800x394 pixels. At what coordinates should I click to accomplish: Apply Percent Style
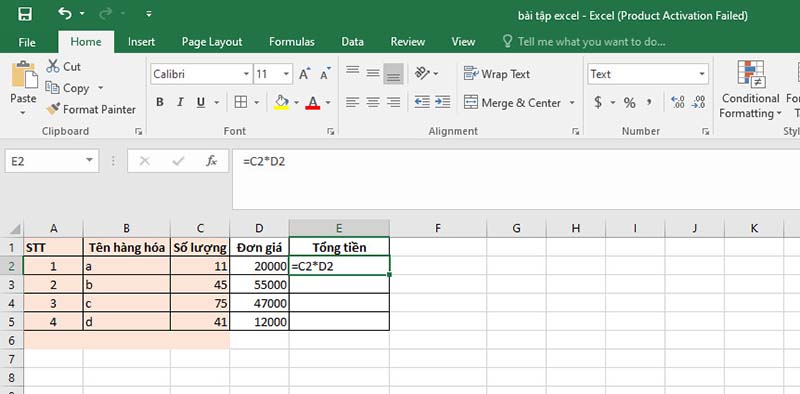tap(629, 103)
